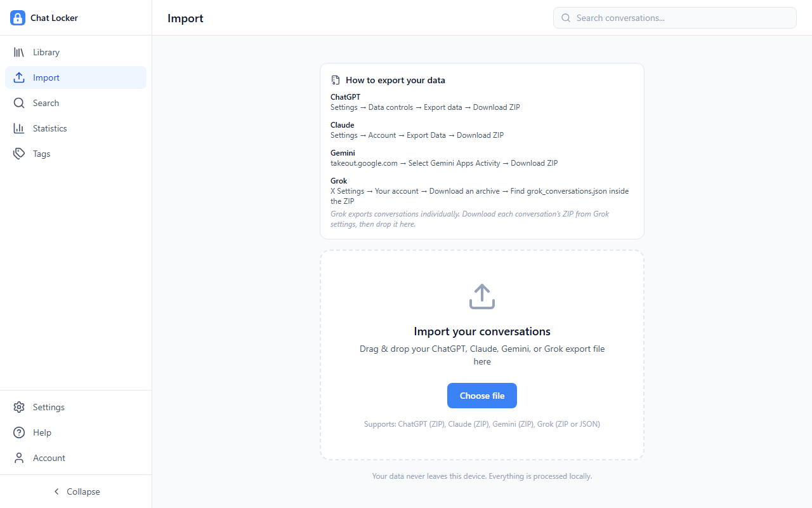
Task: Open the Import page from the sidebar
Action: 46,77
